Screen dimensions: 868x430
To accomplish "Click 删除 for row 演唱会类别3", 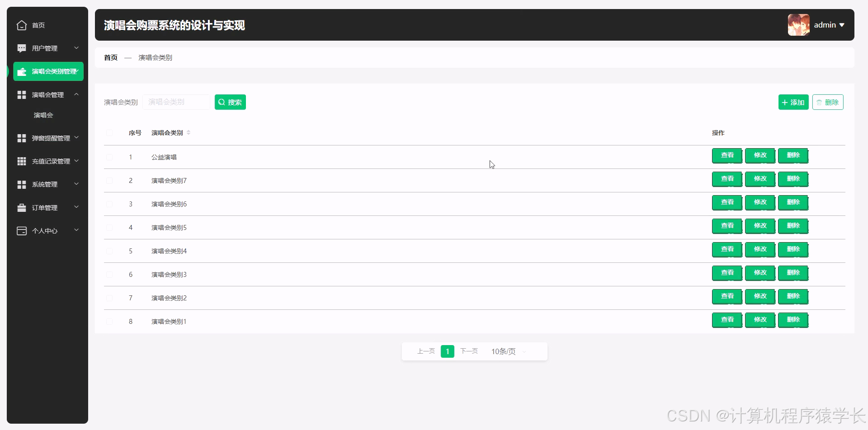I will coord(793,273).
